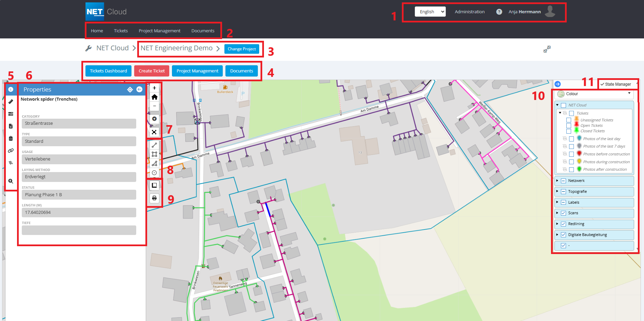Click the Length (M) value field
Image resolution: width=644 pixels, height=321 pixels.
tap(79, 213)
